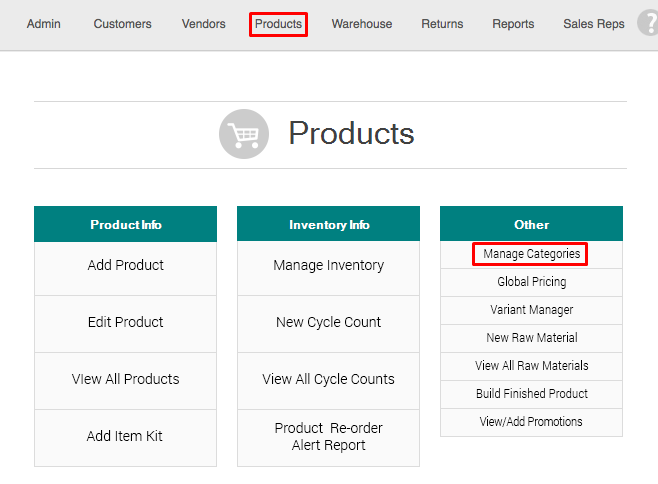This screenshot has height=484, width=658.
Task: Go to the Warehouse menu
Action: (x=362, y=24)
